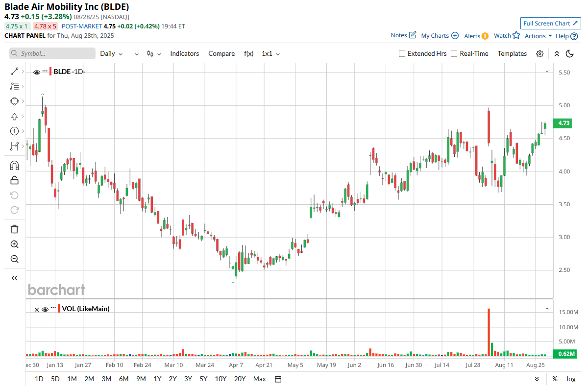Viewport: 588px width, 390px height.
Task: Switch to log scale
Action: 571,379
